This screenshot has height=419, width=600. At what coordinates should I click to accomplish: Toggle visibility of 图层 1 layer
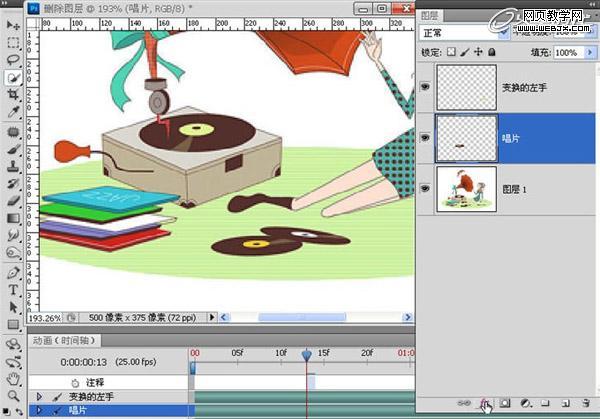[426, 187]
